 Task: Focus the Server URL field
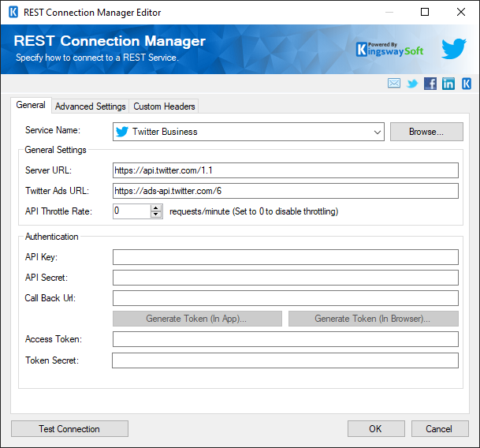(x=285, y=170)
